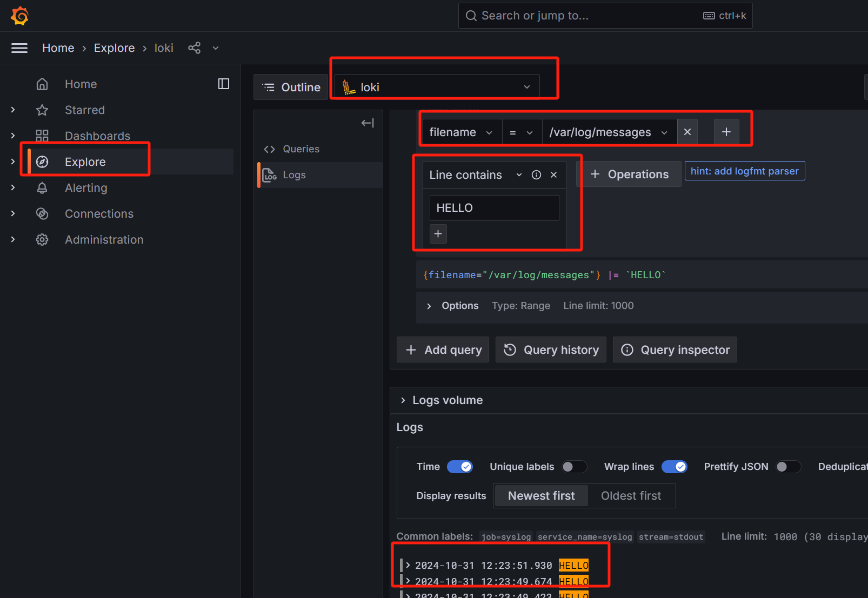This screenshot has width=868, height=598.
Task: Open Query history
Action: pos(551,350)
